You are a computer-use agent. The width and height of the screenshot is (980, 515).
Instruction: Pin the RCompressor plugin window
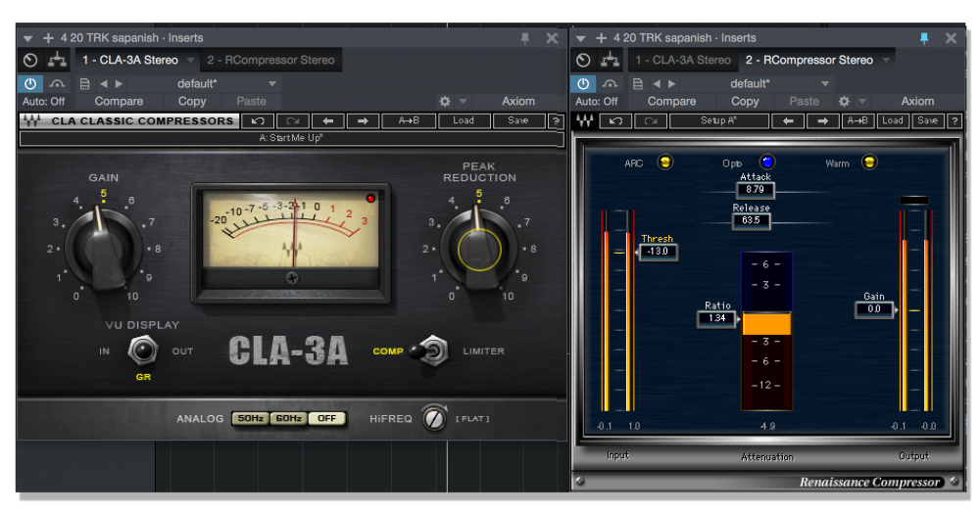coord(924,38)
